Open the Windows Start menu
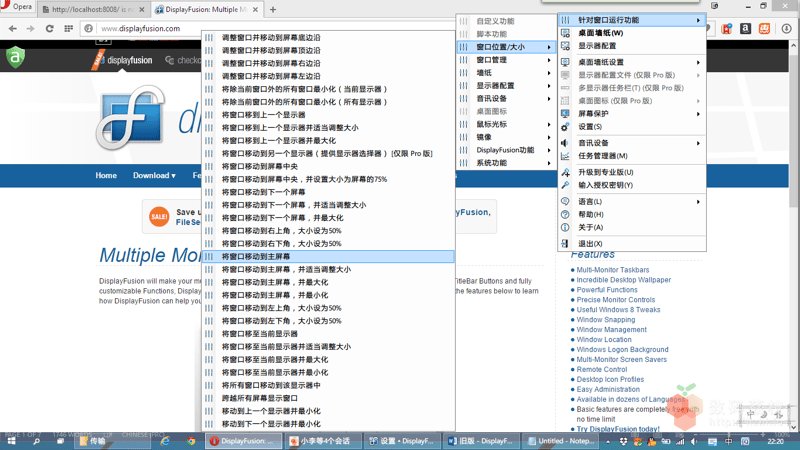Image resolution: width=800 pixels, height=450 pixels. tap(11, 441)
